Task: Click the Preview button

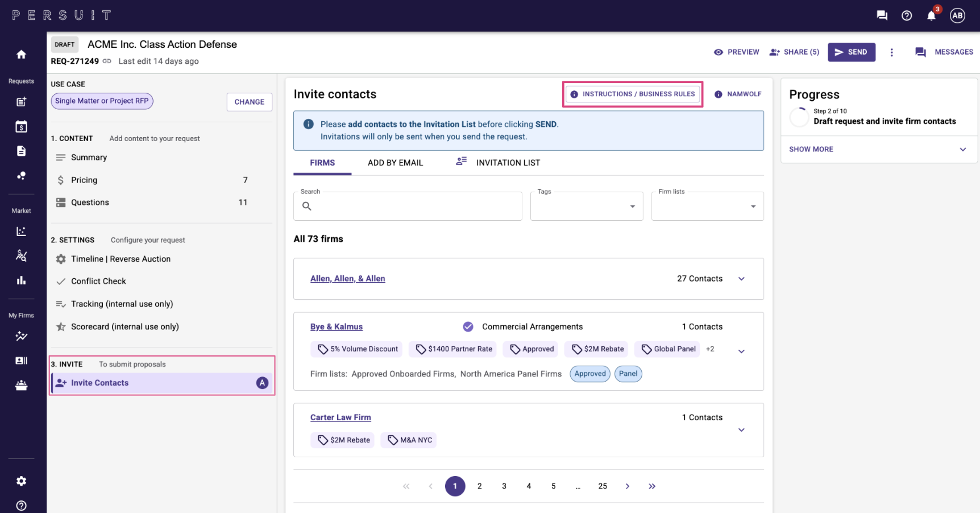Action: [x=737, y=52]
